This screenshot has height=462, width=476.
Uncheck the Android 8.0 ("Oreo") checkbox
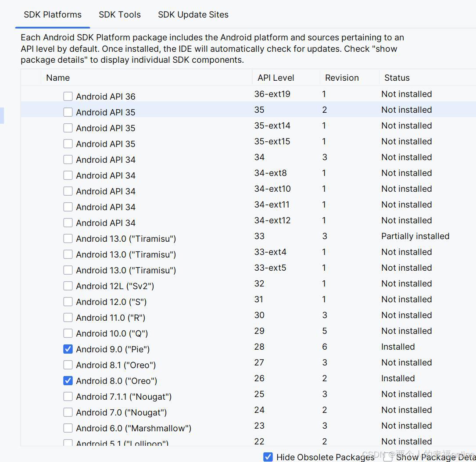[x=68, y=380]
